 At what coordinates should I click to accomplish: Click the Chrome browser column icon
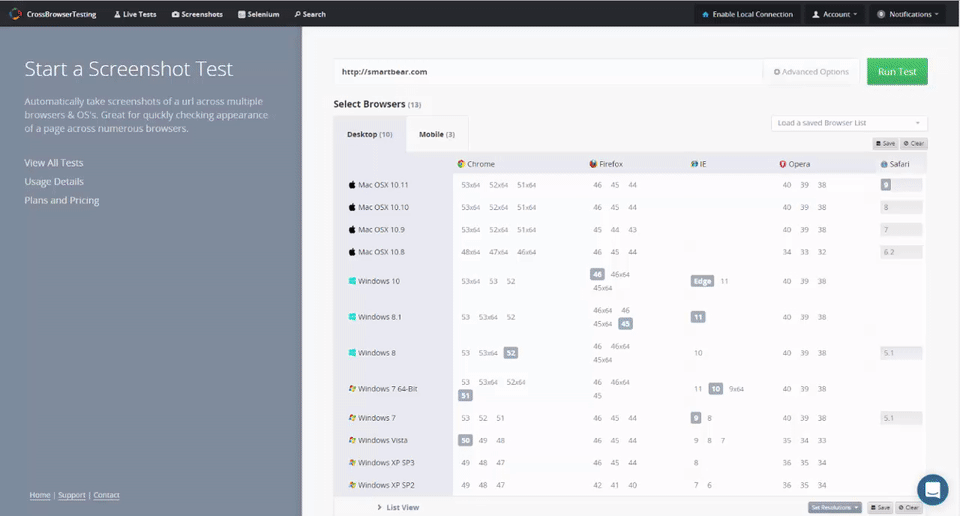coord(461,164)
